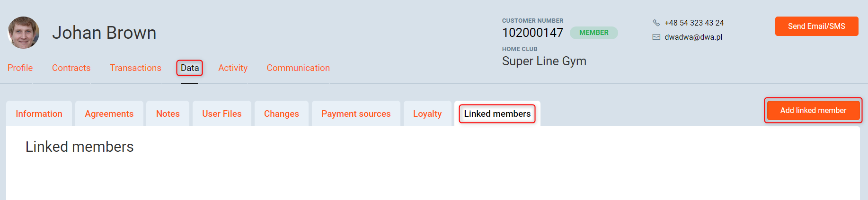Open the Transactions tab
This screenshot has height=200, width=868.
(135, 68)
